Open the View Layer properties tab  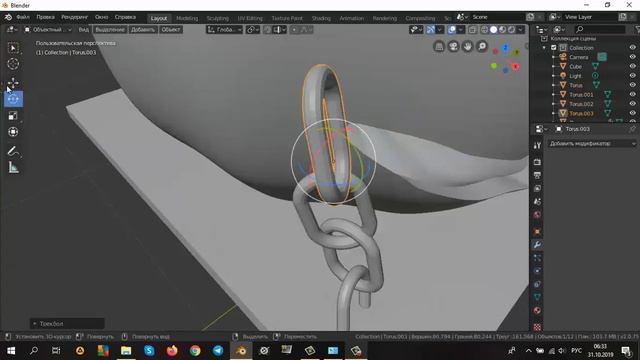pos(537,188)
